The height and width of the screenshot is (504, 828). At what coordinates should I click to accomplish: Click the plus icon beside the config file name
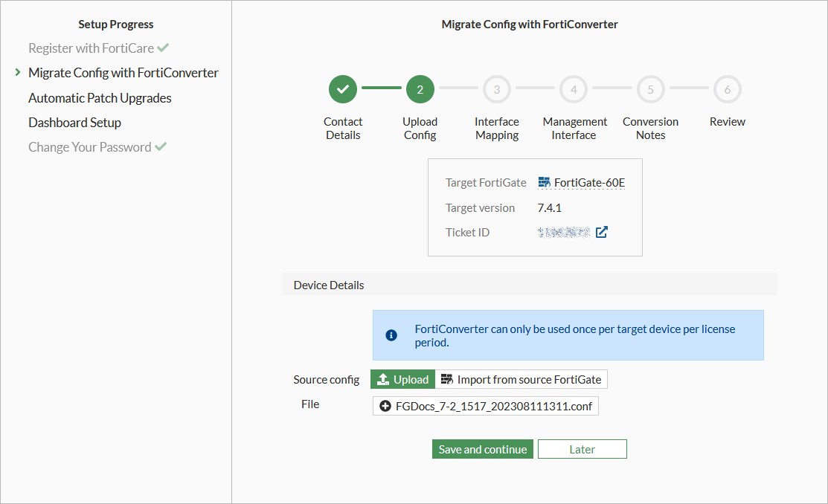click(x=385, y=406)
